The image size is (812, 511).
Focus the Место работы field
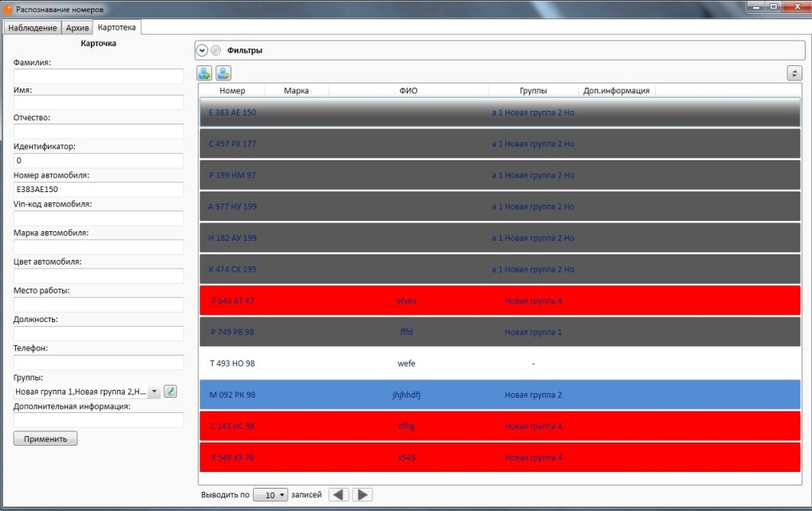pyautogui.click(x=98, y=305)
